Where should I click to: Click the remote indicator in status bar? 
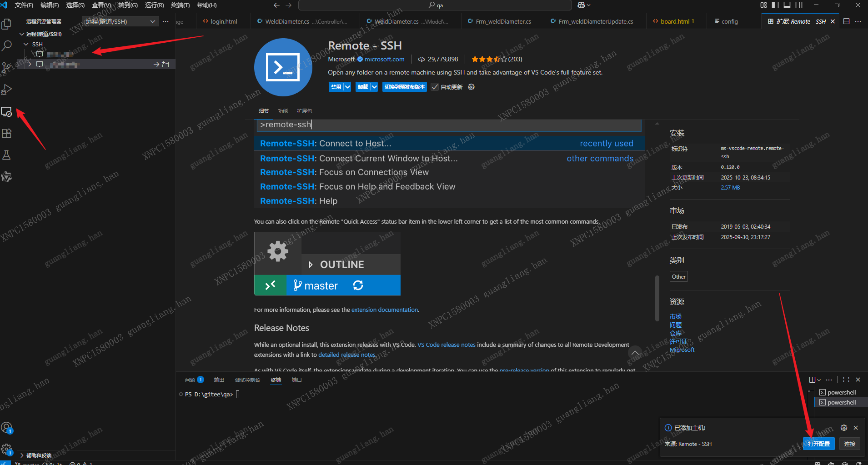[x=5, y=463]
